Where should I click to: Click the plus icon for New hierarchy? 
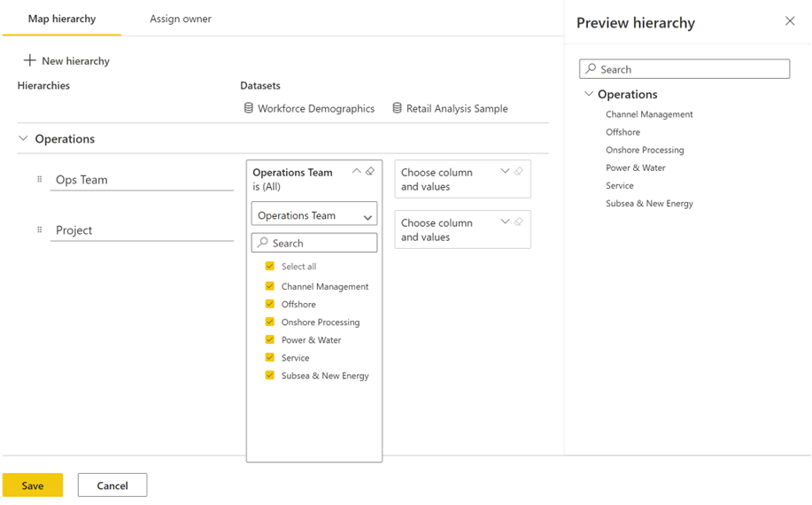pyautogui.click(x=29, y=60)
